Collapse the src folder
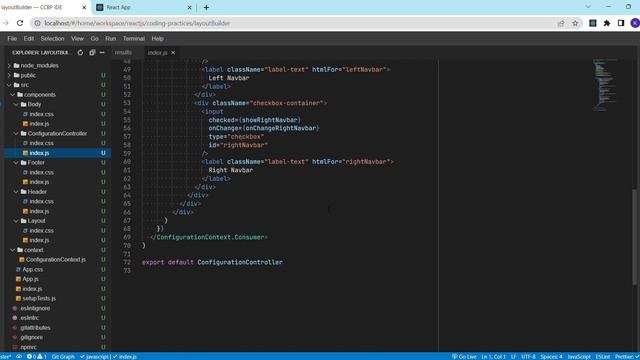640x360 pixels. coord(24,85)
